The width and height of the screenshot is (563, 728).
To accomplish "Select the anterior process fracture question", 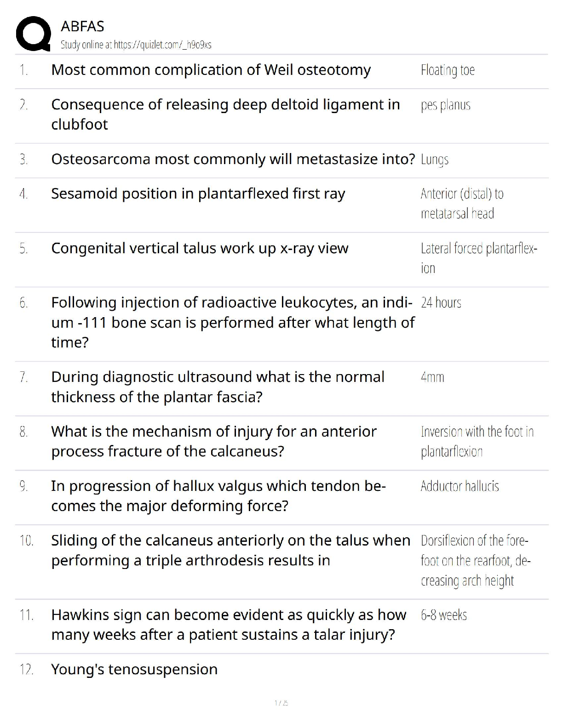I will (213, 441).
